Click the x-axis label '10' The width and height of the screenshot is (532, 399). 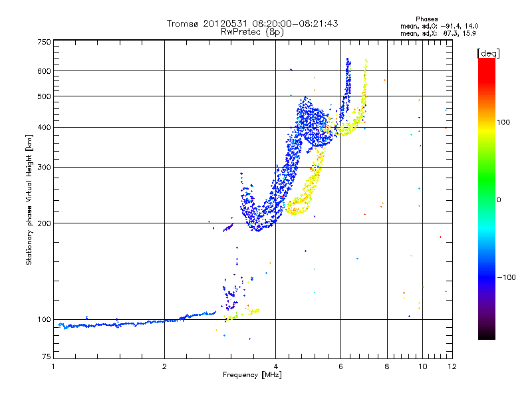point(423,366)
